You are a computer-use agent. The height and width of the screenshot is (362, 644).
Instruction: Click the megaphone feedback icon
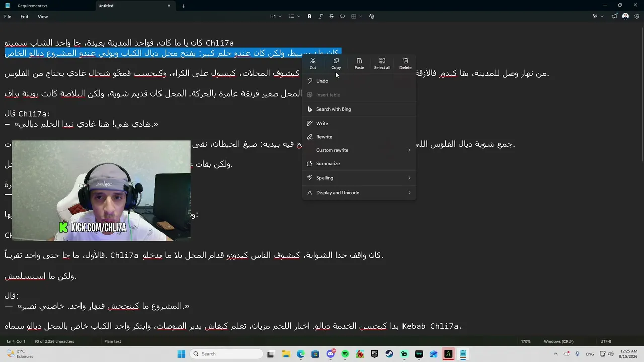[x=614, y=16]
